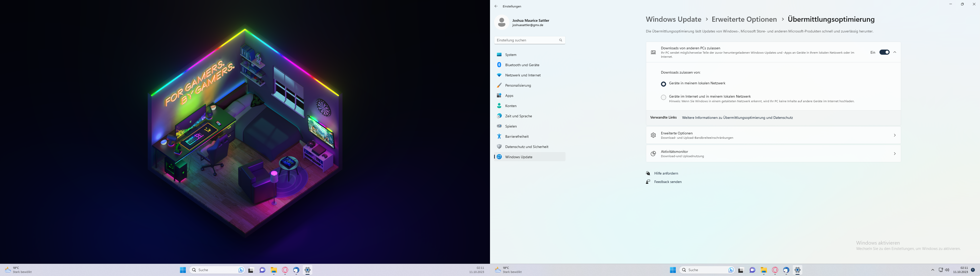Open File Explorer on wallpaper monitor taskbar
Image resolution: width=980 pixels, height=276 pixels.
pyautogui.click(x=274, y=270)
